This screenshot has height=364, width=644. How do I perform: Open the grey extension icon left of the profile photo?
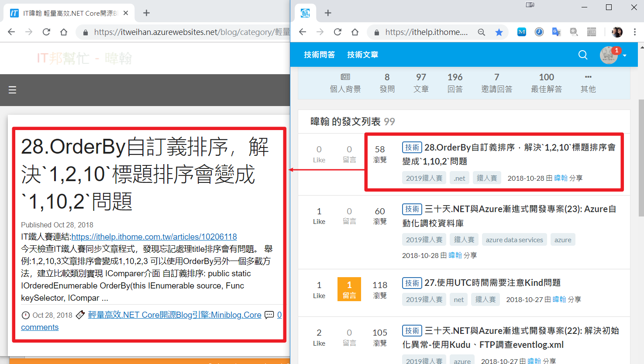tap(592, 32)
